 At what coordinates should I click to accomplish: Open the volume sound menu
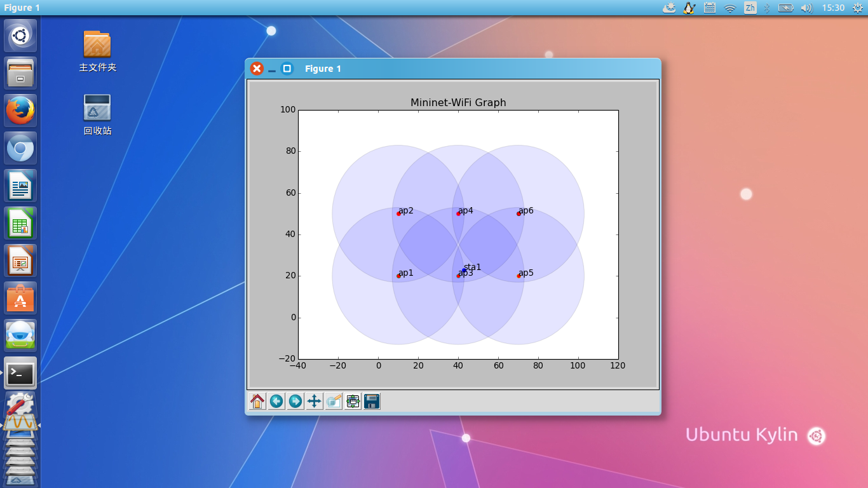[806, 8]
